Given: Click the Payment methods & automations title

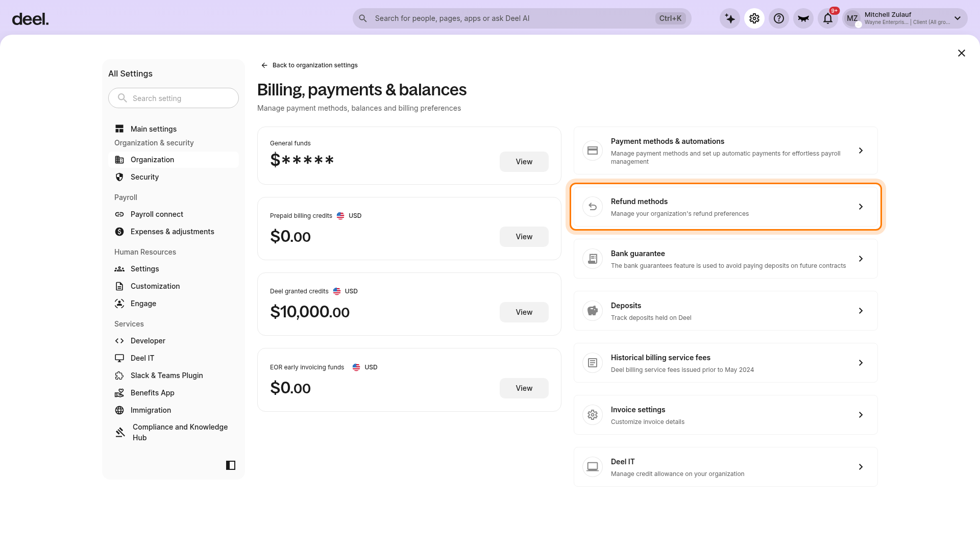Looking at the screenshot, I should 668,141.
